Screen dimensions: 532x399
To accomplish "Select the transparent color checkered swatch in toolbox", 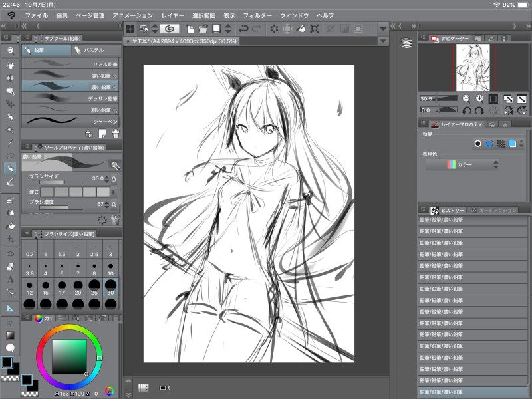I will [10, 378].
